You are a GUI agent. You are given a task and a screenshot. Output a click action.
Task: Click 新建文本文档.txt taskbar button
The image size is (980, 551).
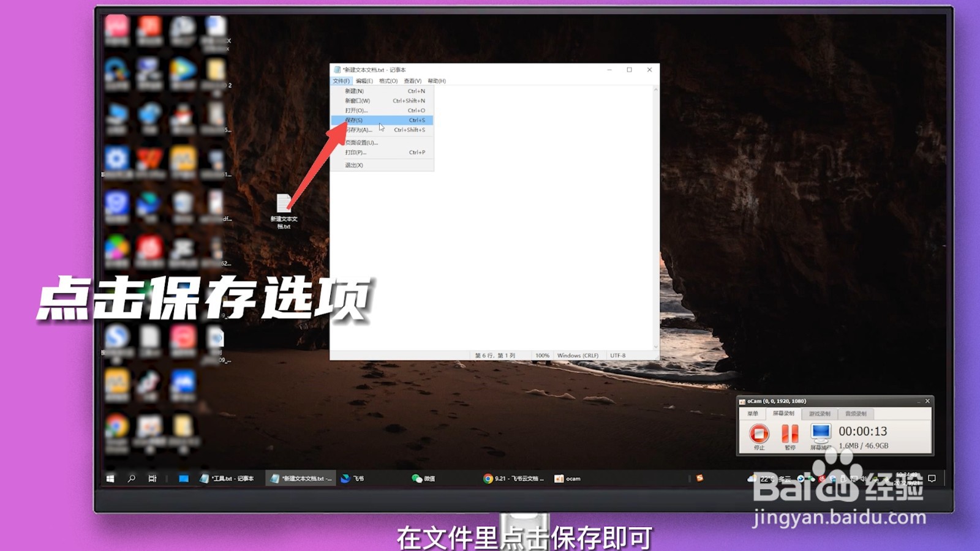click(301, 479)
